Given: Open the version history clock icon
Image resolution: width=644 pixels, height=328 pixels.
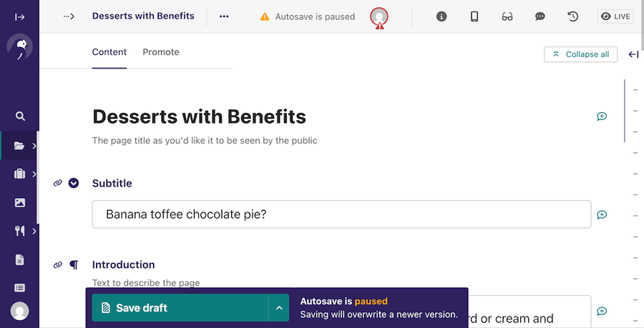Looking at the screenshot, I should 573,16.
